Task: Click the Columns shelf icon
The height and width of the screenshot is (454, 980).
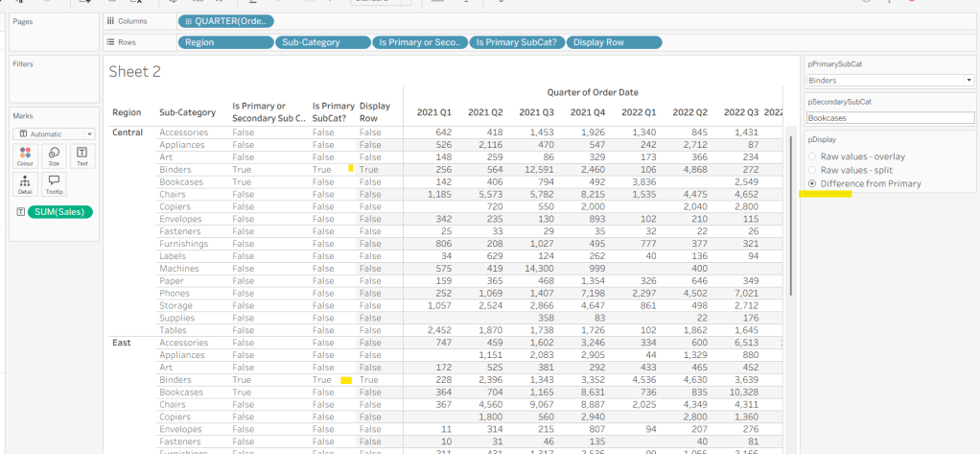Action: point(111,20)
